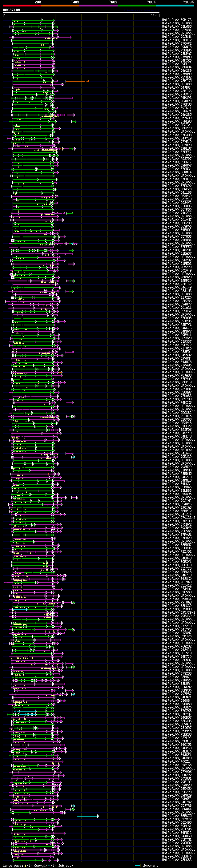
Task: Click the Large gaps legend text
Action: pyautogui.click(x=38, y=866)
